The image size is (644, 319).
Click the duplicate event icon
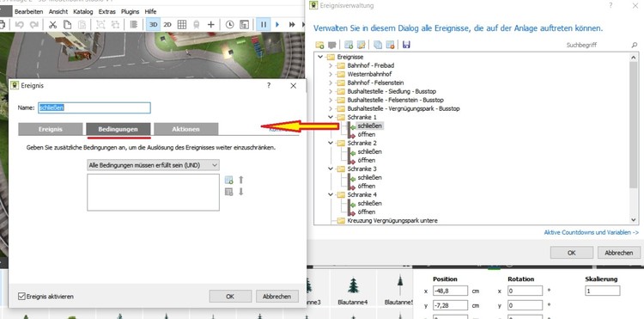pos(378,45)
